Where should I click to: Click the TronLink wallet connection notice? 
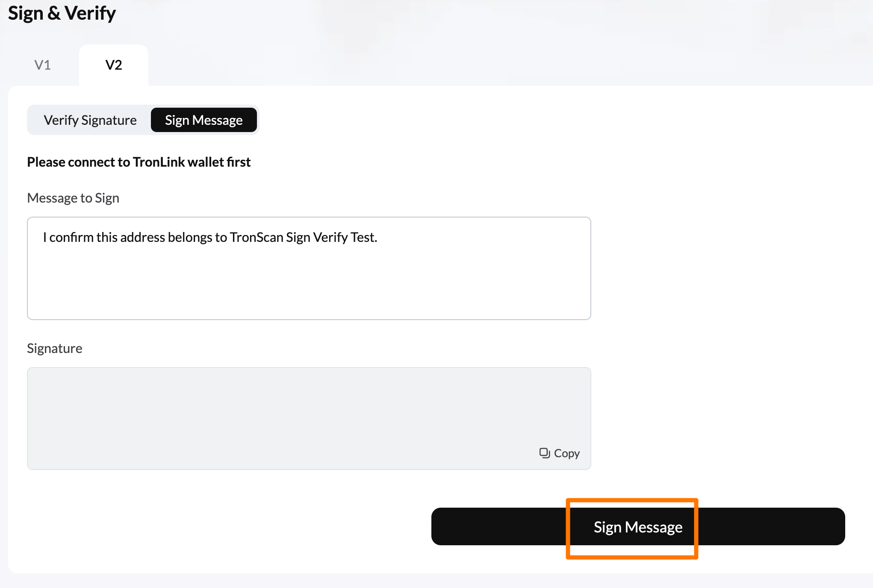tap(139, 162)
